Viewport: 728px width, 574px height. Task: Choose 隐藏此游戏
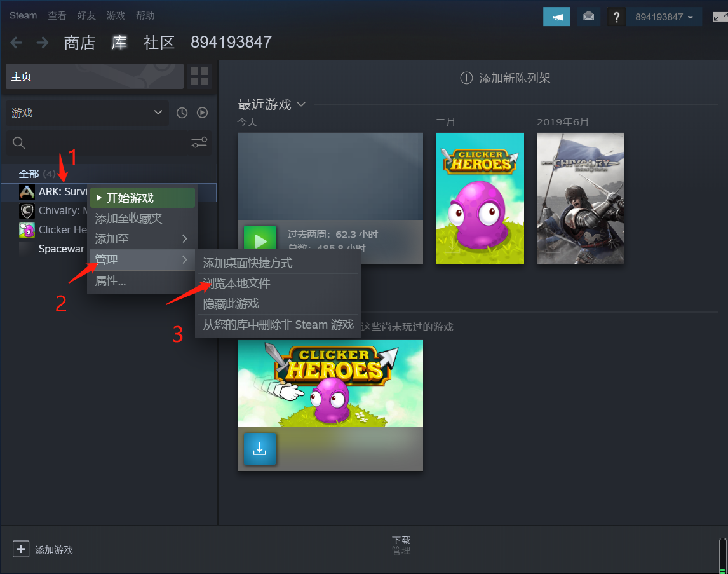pos(278,304)
